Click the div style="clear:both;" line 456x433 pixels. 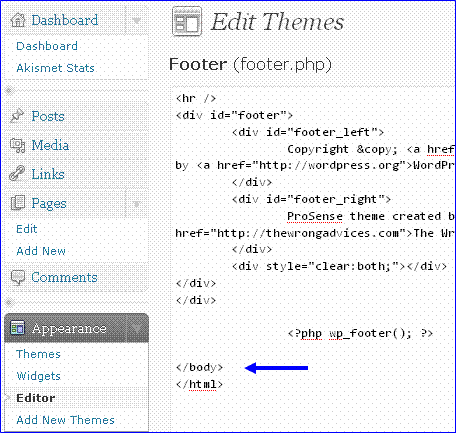(339, 266)
